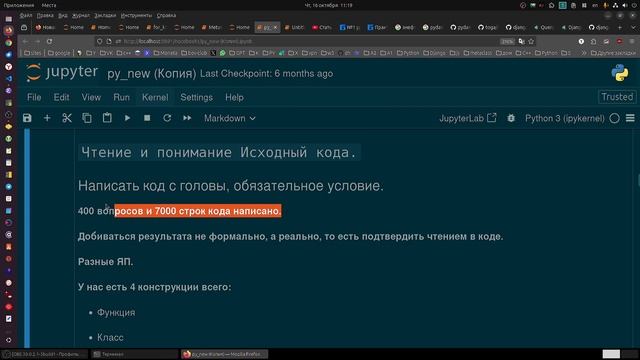
Task: Go forward in browser history
Action: (x=37, y=41)
